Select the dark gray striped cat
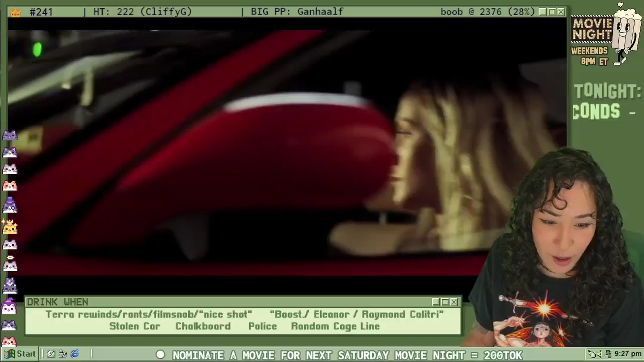Image resolution: width=644 pixels, height=362 pixels. click(10, 136)
